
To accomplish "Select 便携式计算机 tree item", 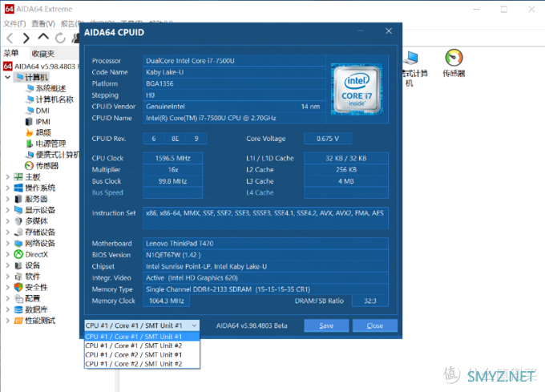I will pyautogui.click(x=58, y=155).
